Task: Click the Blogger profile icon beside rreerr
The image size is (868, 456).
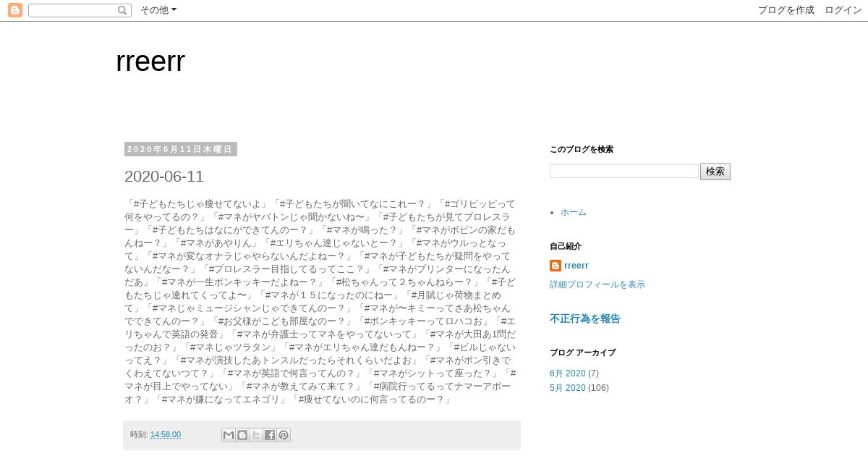Action: [556, 266]
